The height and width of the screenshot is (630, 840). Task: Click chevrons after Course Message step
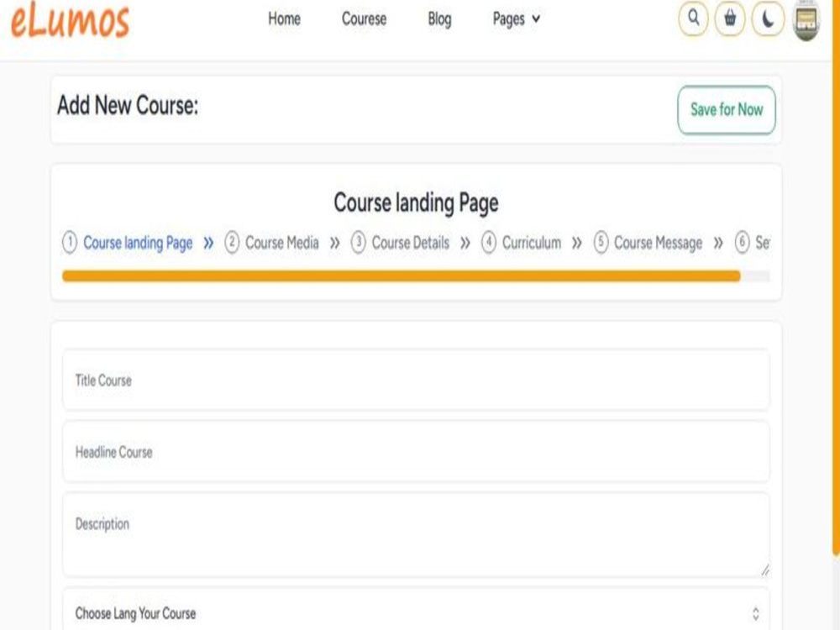718,244
